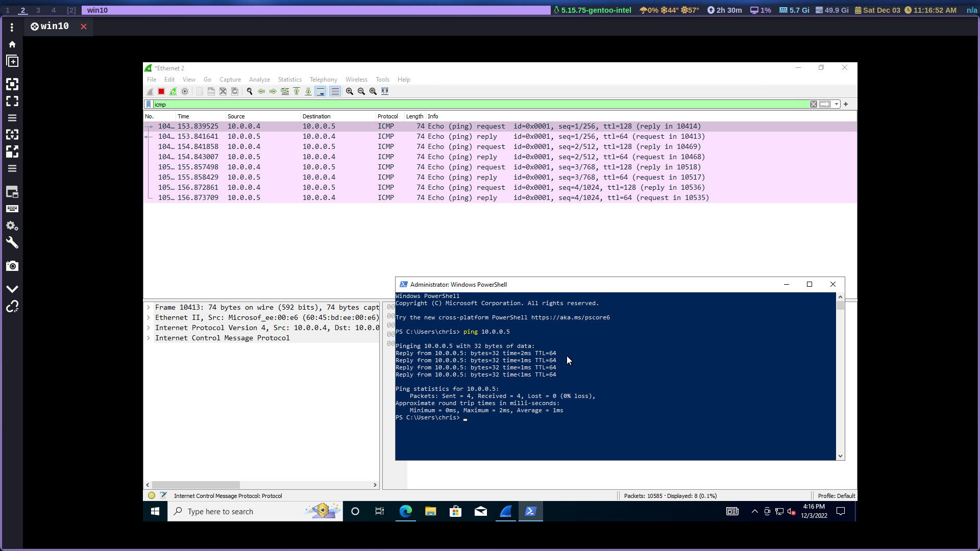The width and height of the screenshot is (980, 551).
Task: Expand Frame 10413 details tree
Action: coord(149,307)
